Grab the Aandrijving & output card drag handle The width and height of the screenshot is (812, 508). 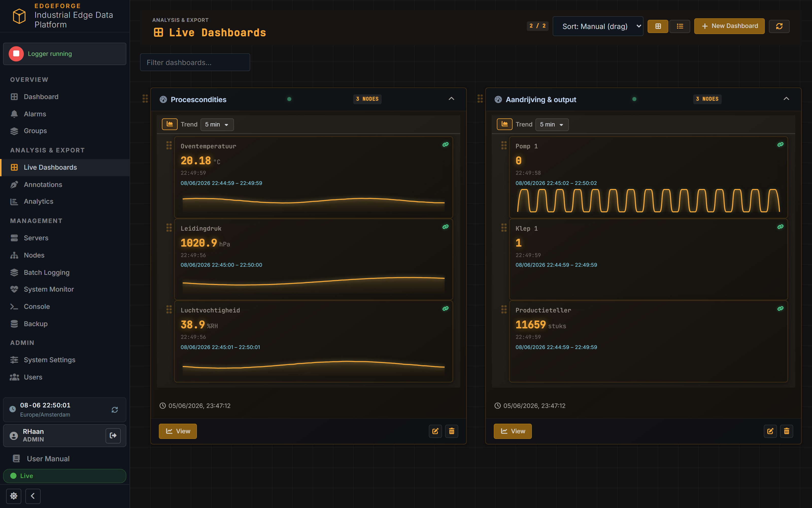click(480, 99)
